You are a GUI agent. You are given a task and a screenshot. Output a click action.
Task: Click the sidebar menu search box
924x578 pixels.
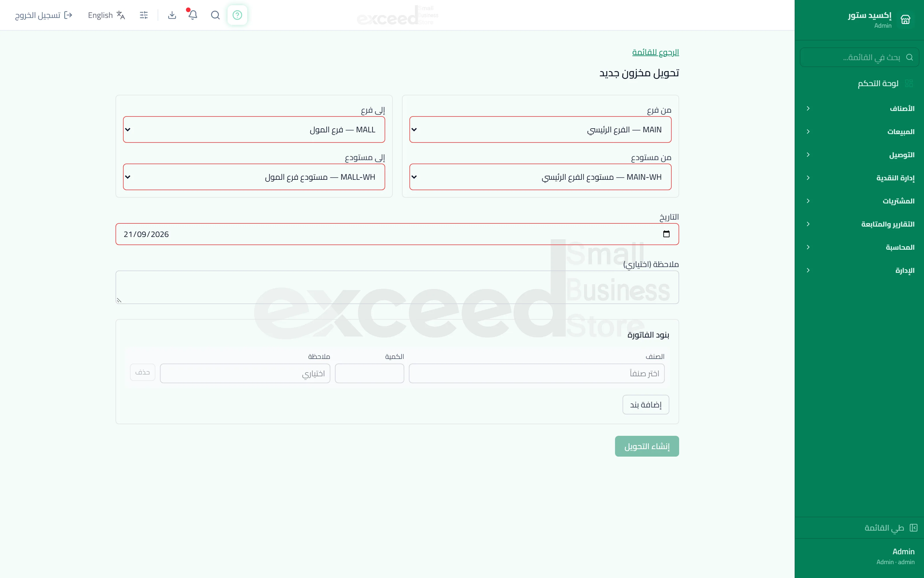pos(859,57)
